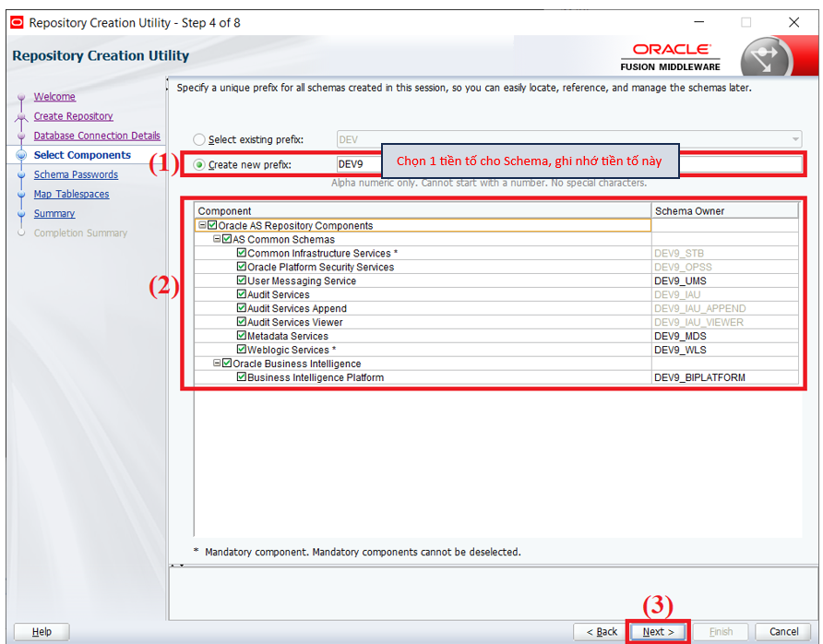823x644 pixels.
Task: Click the DEV9_WLS schema owner cell
Action: pyautogui.click(x=725, y=350)
